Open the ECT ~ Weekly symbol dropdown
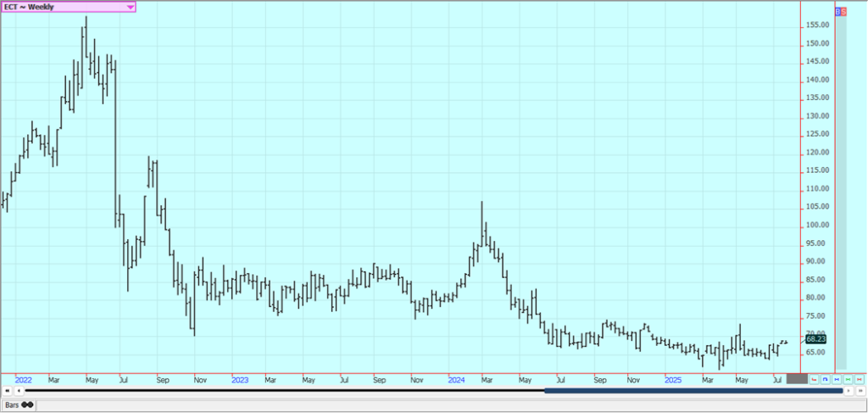 pyautogui.click(x=68, y=7)
